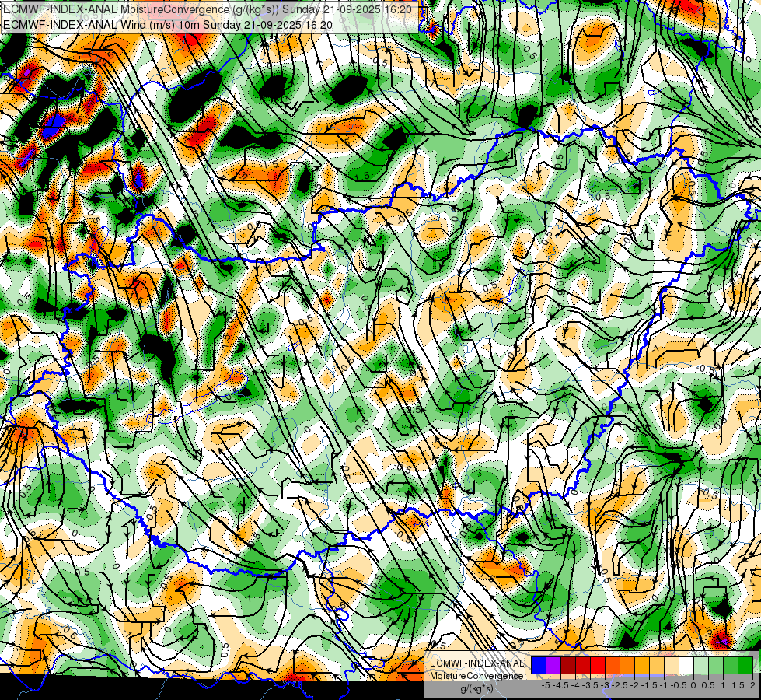Screen dimensions: 761x700
Task: Click the 'ECMWF-INDEX-ANAL' label in the legend
Action: [x=476, y=663]
